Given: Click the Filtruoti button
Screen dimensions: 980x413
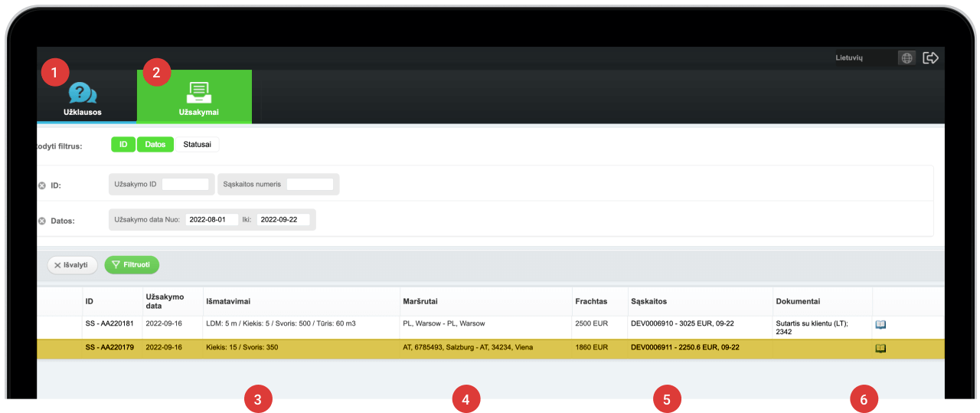Looking at the screenshot, I should pyautogui.click(x=132, y=265).
